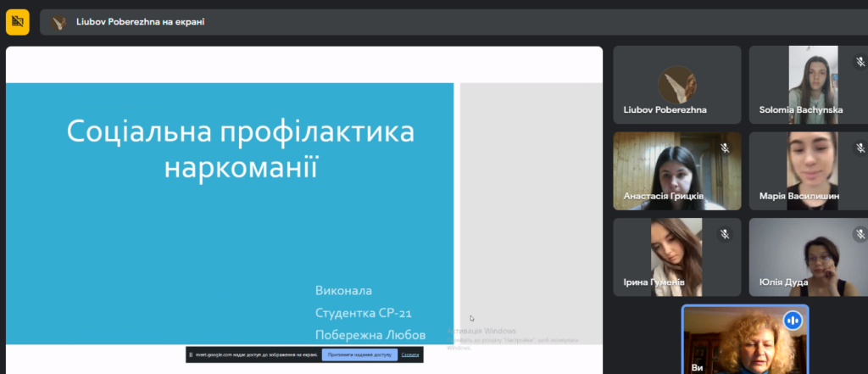
Task: Click the presenter avatar in the top bar
Action: 58,23
